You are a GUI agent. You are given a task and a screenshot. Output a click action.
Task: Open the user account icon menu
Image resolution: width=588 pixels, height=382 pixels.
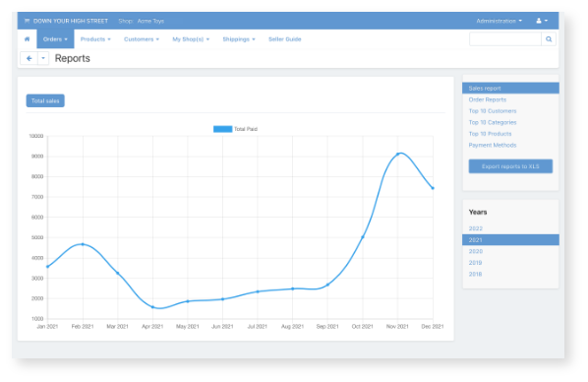tap(542, 21)
